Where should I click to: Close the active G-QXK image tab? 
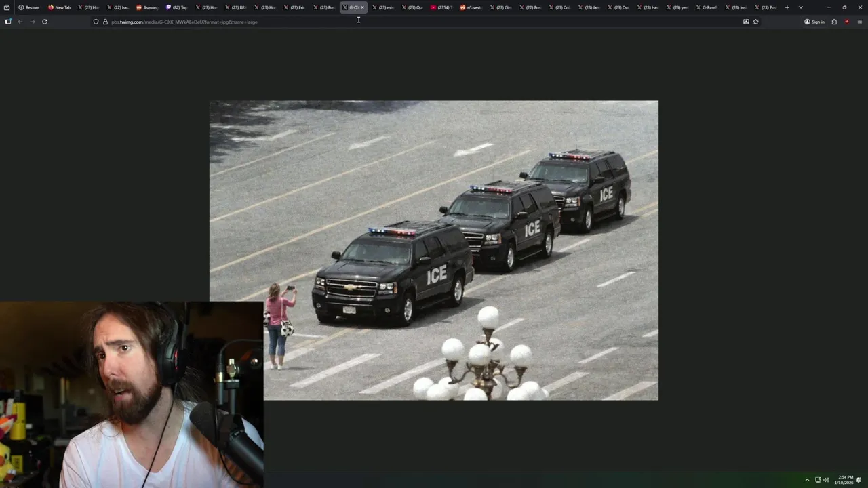(362, 7)
